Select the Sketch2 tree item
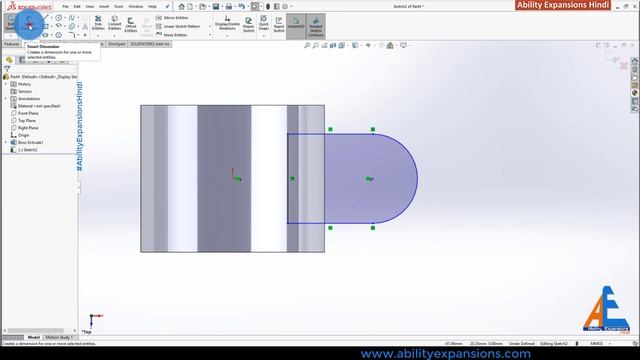This screenshot has width=640, height=360. 27,150
